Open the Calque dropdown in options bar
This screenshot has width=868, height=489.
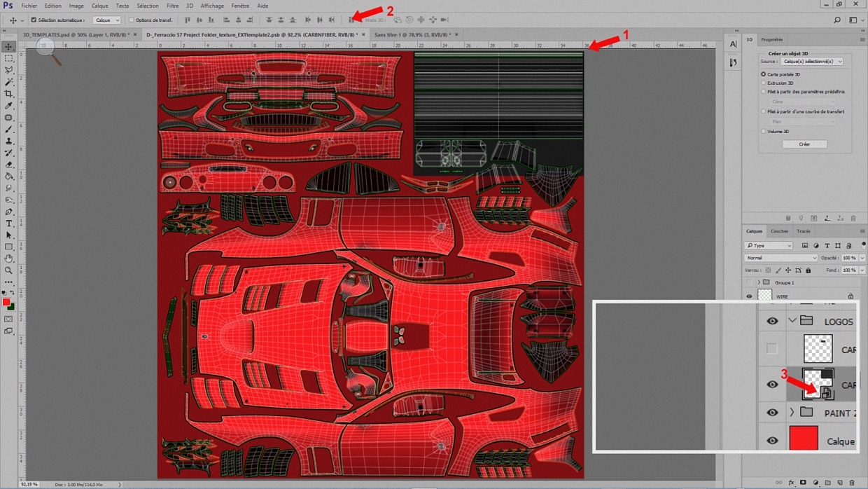point(107,20)
